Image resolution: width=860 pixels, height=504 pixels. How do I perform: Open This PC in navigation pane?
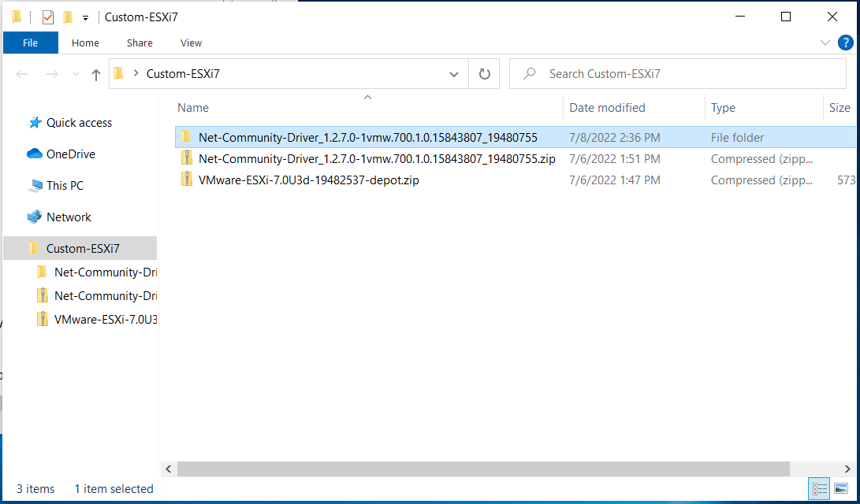pos(65,186)
